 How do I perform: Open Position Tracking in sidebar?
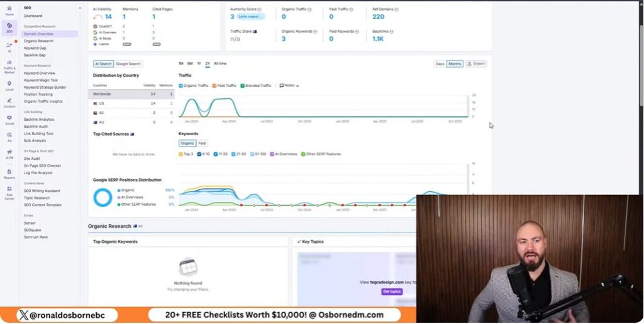pos(38,94)
